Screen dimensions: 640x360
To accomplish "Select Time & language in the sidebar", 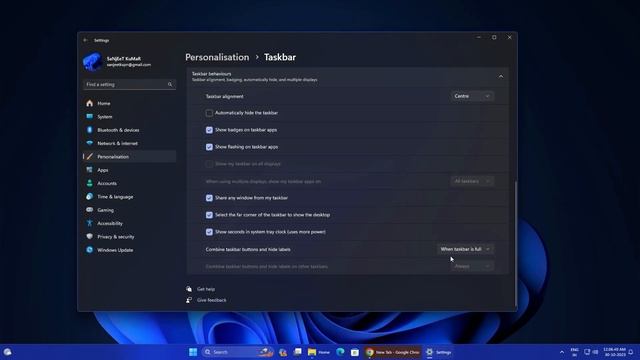I will click(129, 197).
